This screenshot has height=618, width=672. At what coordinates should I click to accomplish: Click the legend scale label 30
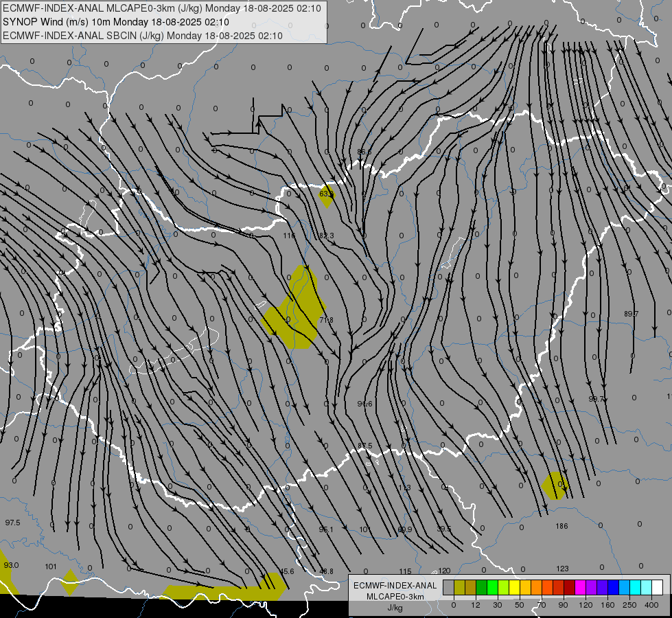pos(498,605)
